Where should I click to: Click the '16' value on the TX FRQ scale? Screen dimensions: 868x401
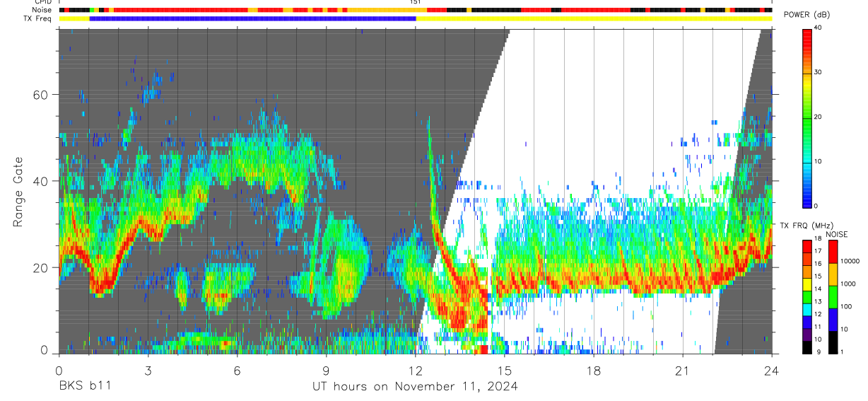click(x=819, y=264)
